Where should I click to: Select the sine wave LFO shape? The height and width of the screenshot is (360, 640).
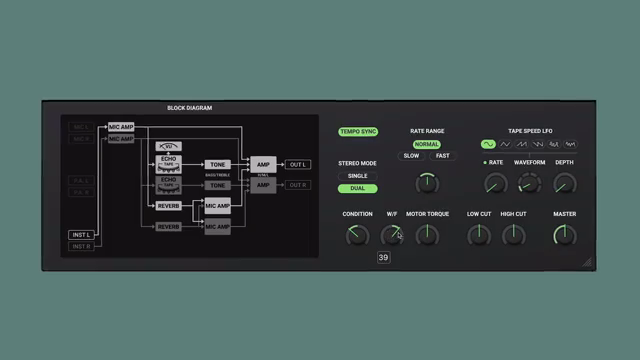point(488,144)
